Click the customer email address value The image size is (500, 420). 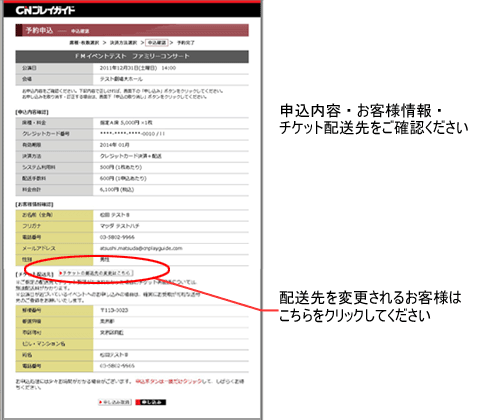point(141,248)
